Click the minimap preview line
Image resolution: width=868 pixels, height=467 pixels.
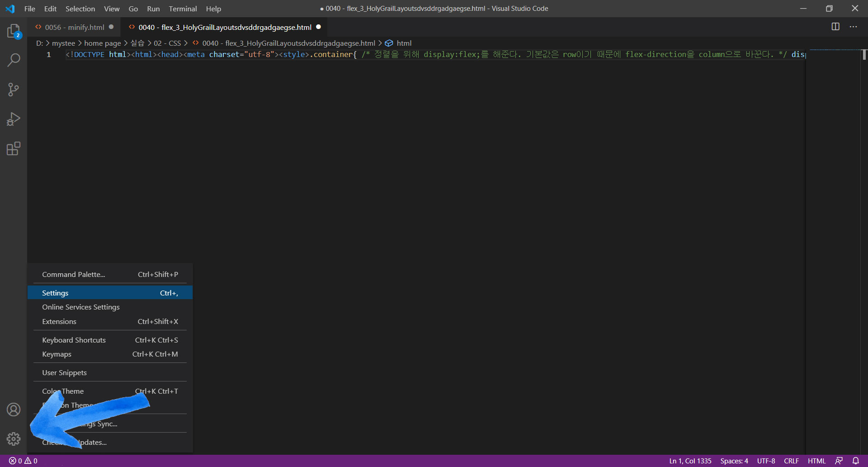tap(835, 50)
